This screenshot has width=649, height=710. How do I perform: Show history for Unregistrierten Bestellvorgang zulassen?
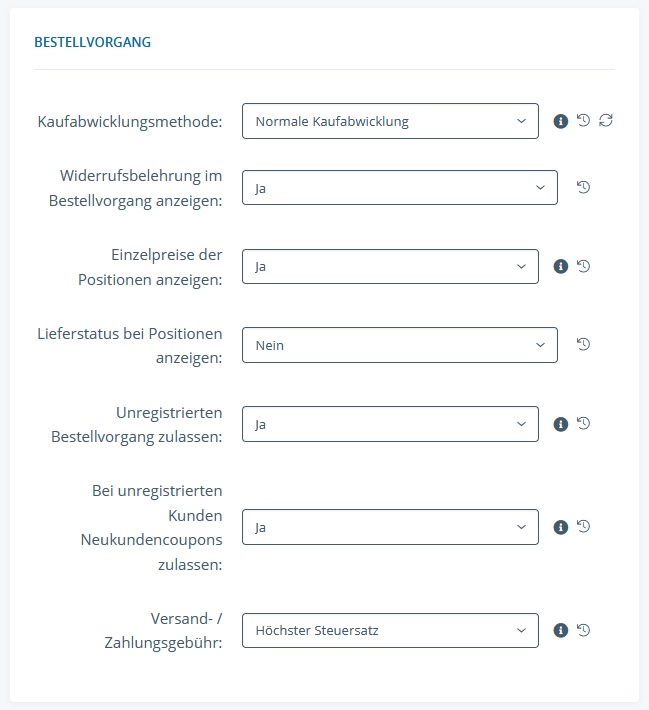click(584, 423)
